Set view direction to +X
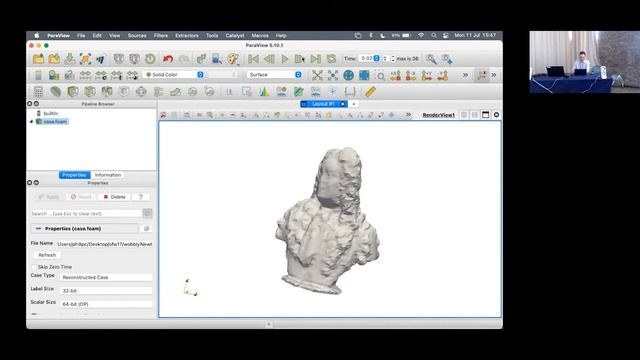640x360 pixels. [395, 75]
